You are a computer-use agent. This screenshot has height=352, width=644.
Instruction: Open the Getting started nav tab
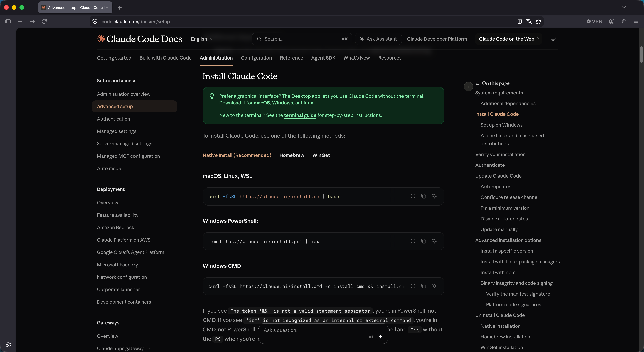click(114, 58)
